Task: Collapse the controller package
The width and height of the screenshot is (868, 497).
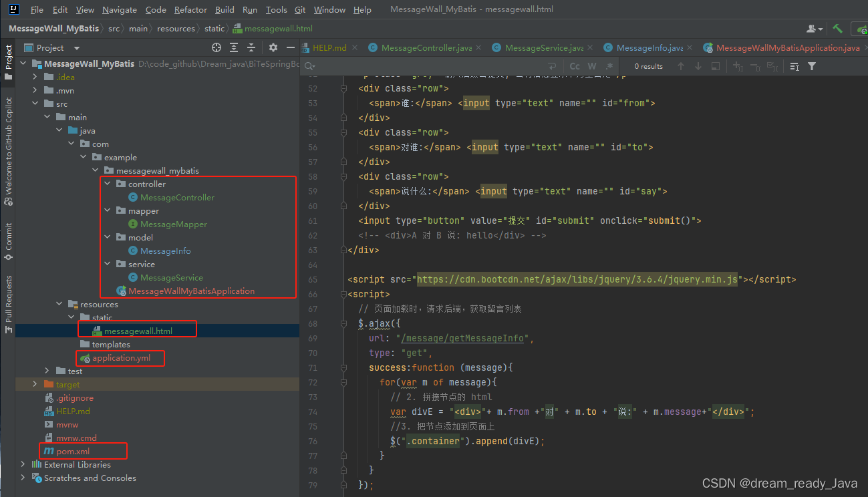Action: pos(108,184)
